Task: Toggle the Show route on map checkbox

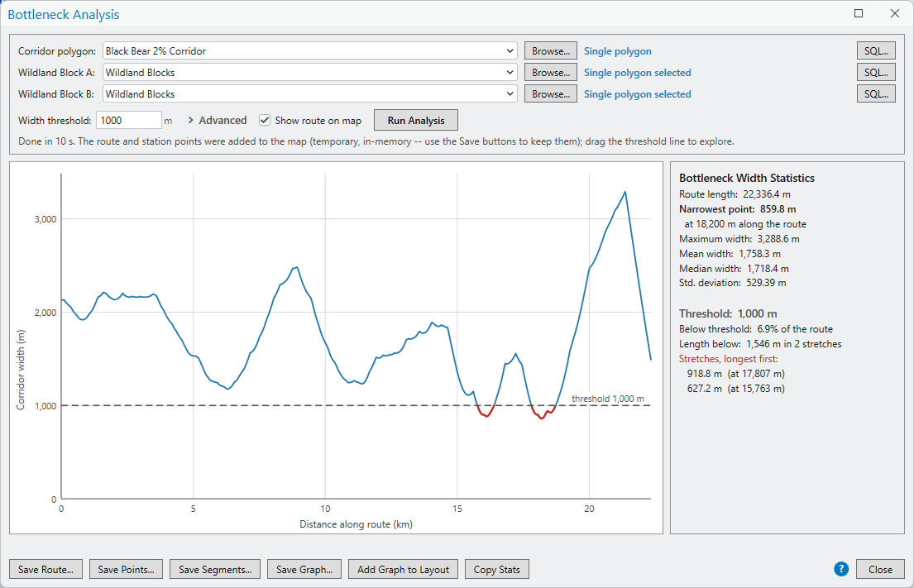Action: click(265, 120)
